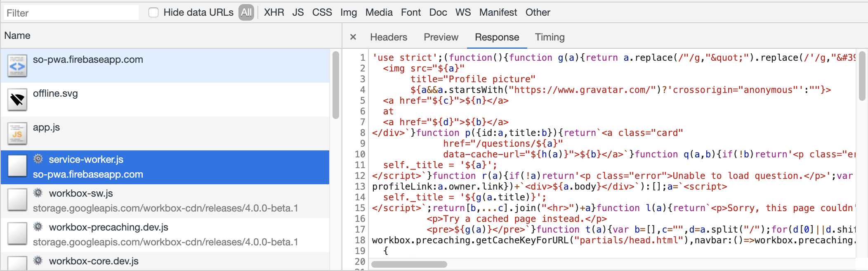Show only Img requests
The height and width of the screenshot is (271, 868).
349,12
